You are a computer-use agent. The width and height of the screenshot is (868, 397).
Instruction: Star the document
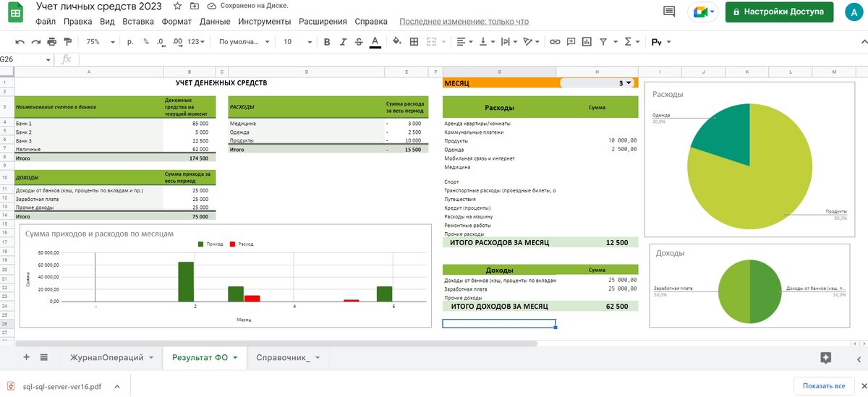point(177,6)
